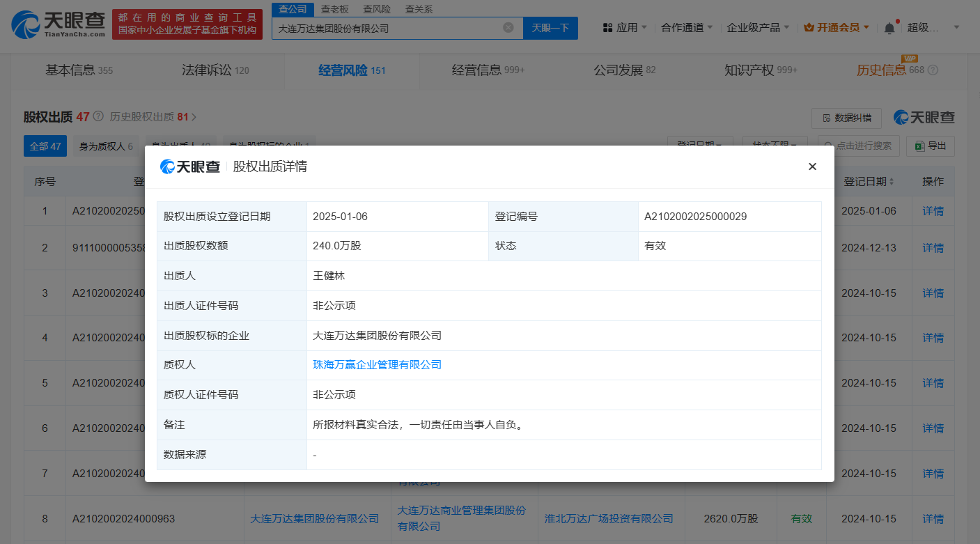Open the notifications bell
This screenshot has height=544, width=980.
pyautogui.click(x=889, y=28)
